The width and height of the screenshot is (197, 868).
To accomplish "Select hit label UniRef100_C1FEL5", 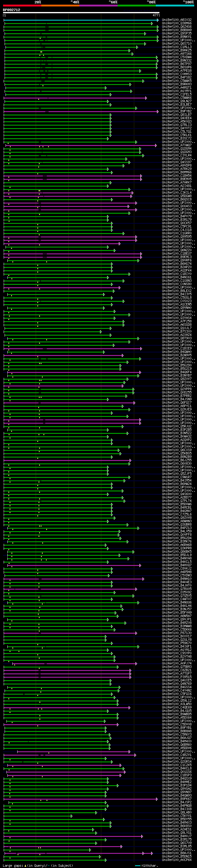I will pos(177,94).
